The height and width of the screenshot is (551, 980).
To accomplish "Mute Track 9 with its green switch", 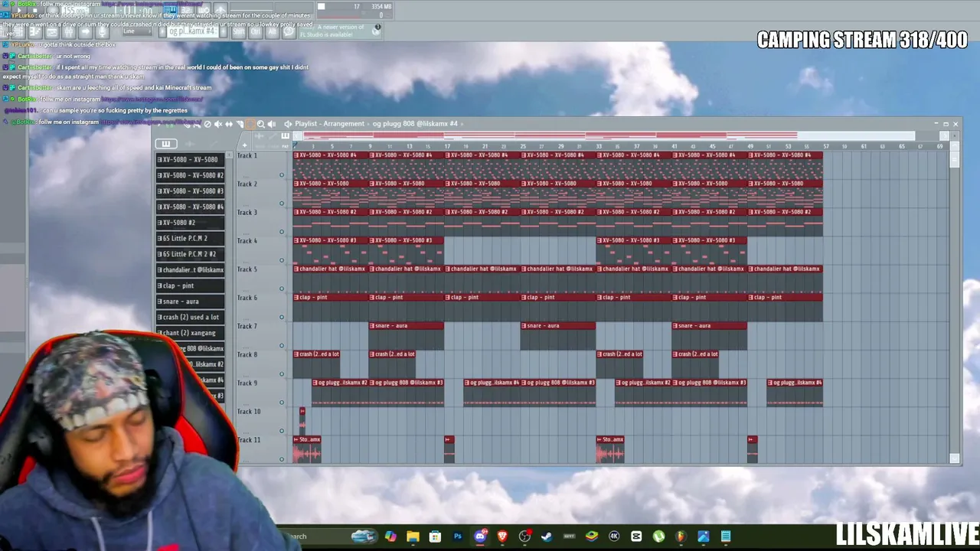I will click(282, 403).
